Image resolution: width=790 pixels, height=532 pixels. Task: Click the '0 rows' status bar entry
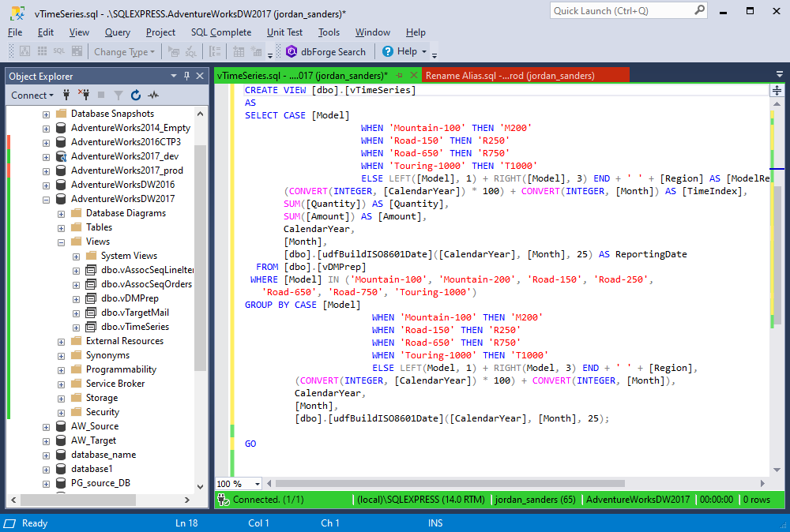click(x=757, y=500)
